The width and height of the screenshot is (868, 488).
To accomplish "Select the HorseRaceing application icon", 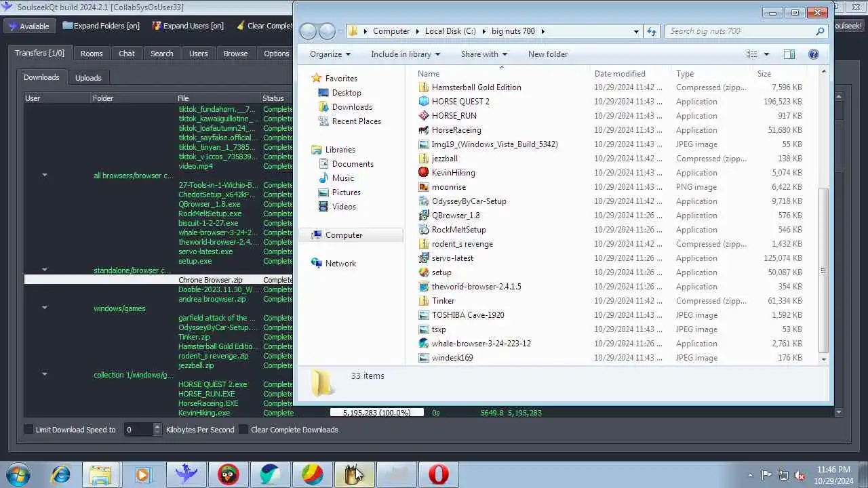I will pos(424,130).
